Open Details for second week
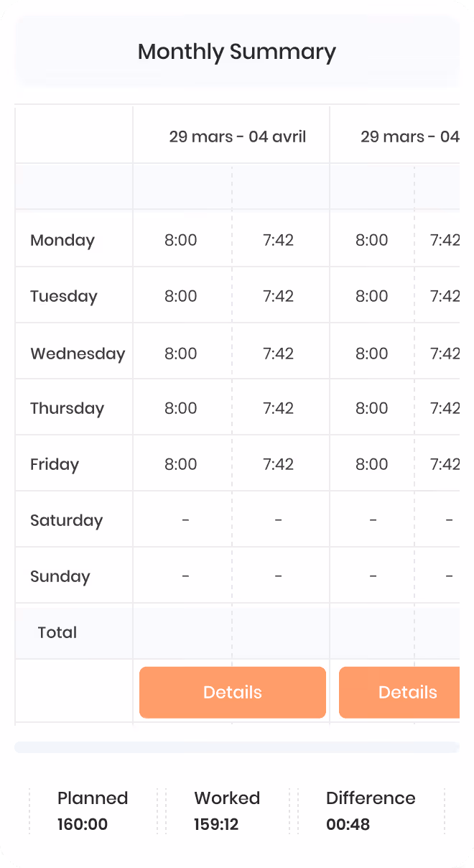The height and width of the screenshot is (868, 474). coord(399,693)
